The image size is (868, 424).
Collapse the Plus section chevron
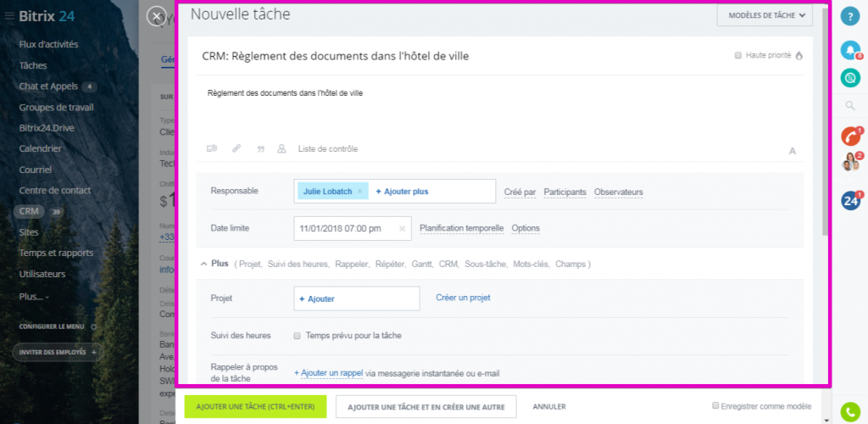203,265
